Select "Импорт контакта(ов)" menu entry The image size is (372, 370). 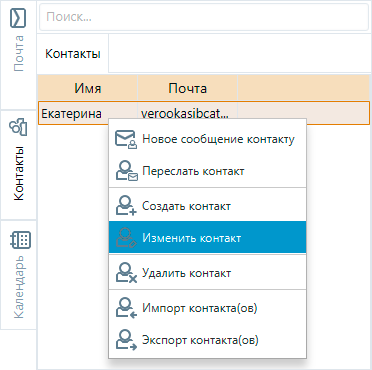[207, 308]
